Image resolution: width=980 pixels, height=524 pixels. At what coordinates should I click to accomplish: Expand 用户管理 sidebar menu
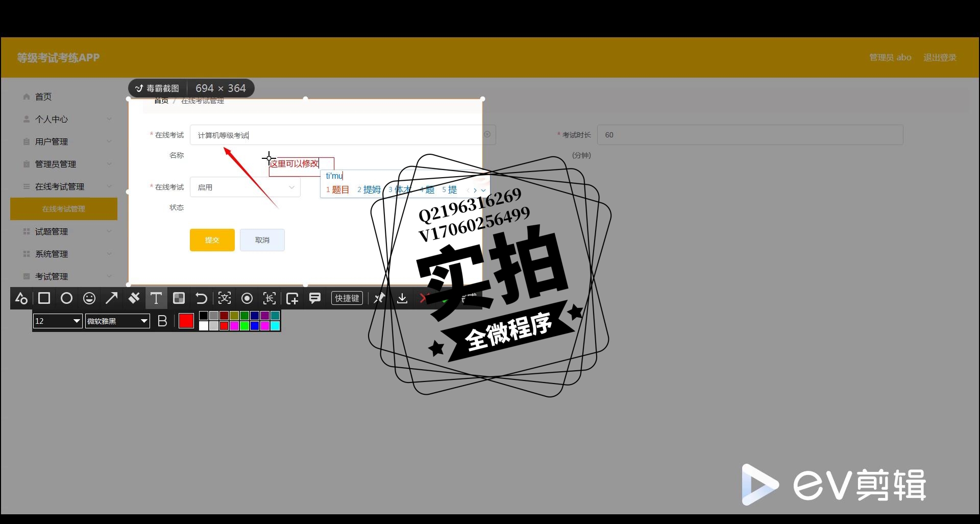click(x=64, y=141)
